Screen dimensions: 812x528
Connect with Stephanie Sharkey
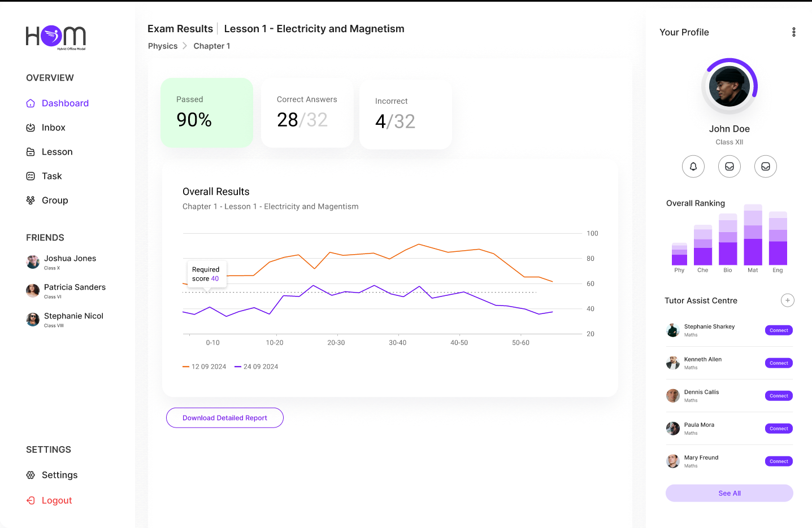tap(779, 330)
